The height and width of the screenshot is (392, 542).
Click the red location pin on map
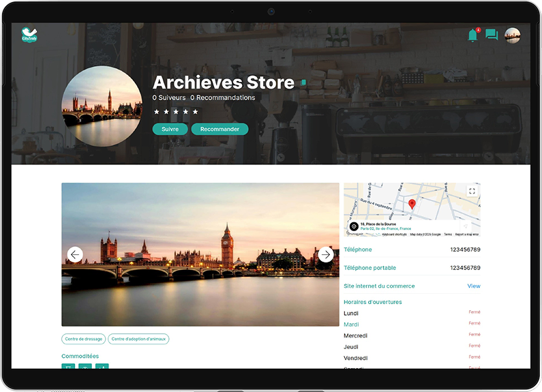(x=412, y=204)
